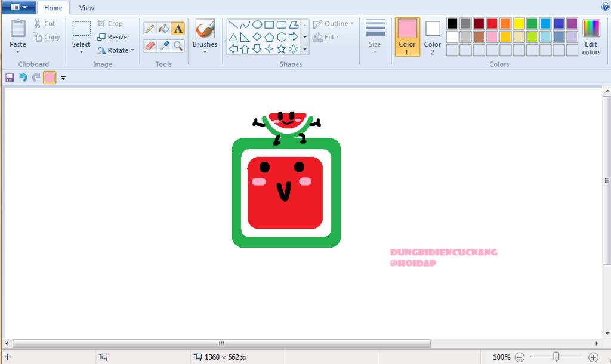
Task: Choose the Hexagon shape
Action: pyautogui.click(x=282, y=37)
